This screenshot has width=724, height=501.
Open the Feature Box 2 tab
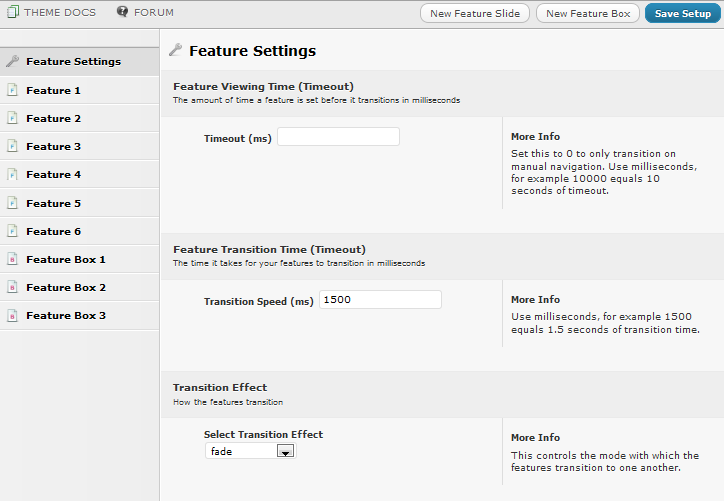point(79,287)
